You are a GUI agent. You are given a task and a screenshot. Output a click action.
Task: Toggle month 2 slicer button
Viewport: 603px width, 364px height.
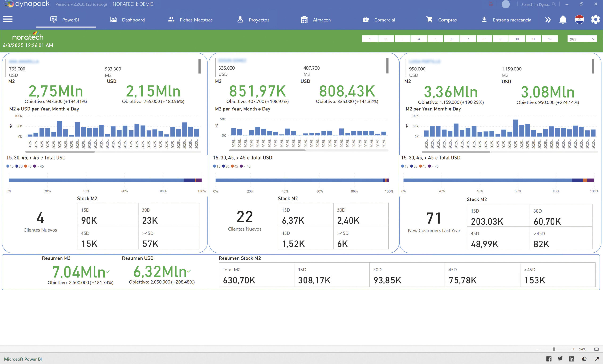(x=386, y=39)
